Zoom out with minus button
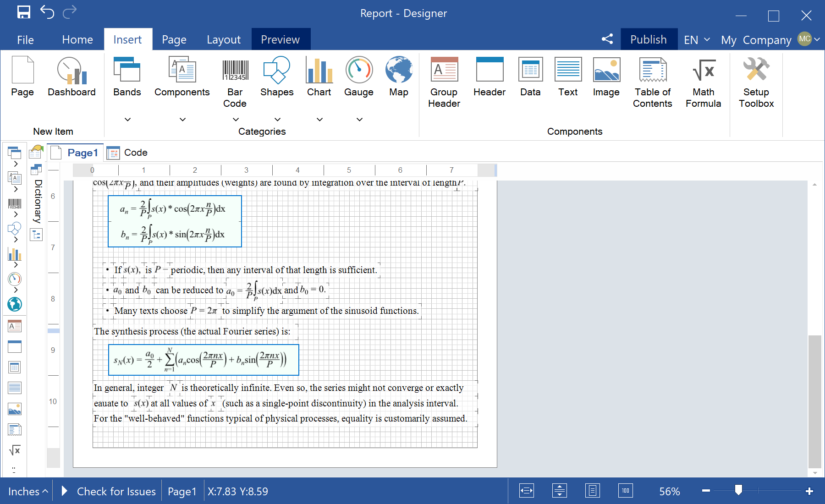825x504 pixels. click(706, 491)
